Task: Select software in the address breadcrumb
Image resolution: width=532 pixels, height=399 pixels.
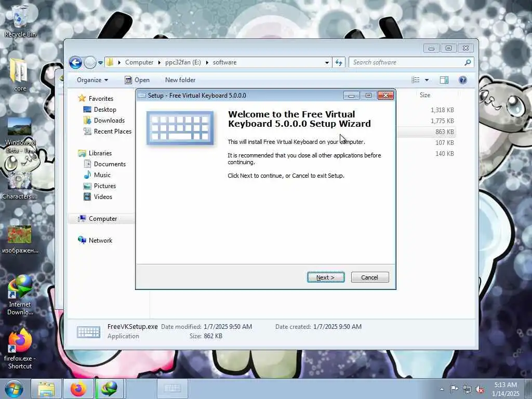Action: 224,62
